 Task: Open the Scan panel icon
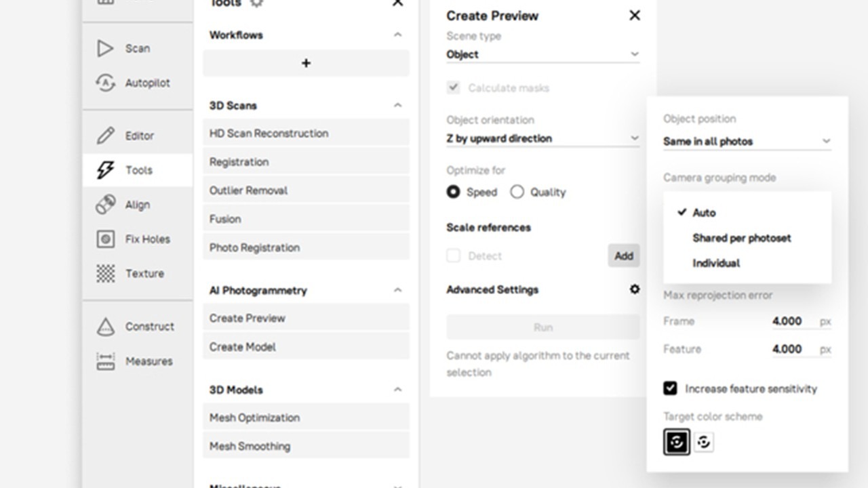[x=105, y=48]
